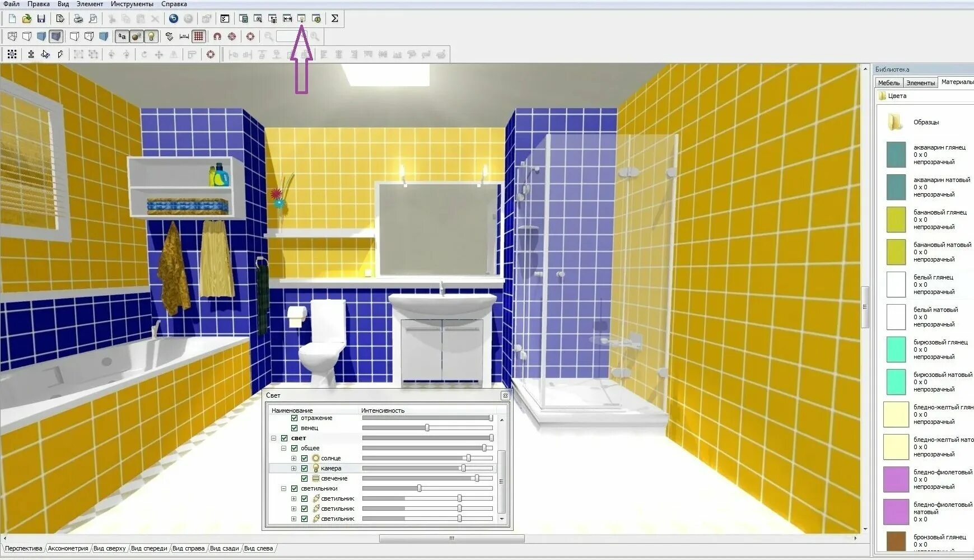This screenshot has width=974, height=560.
Task: Open the dimensions icon in the top toolbar
Action: (x=287, y=18)
